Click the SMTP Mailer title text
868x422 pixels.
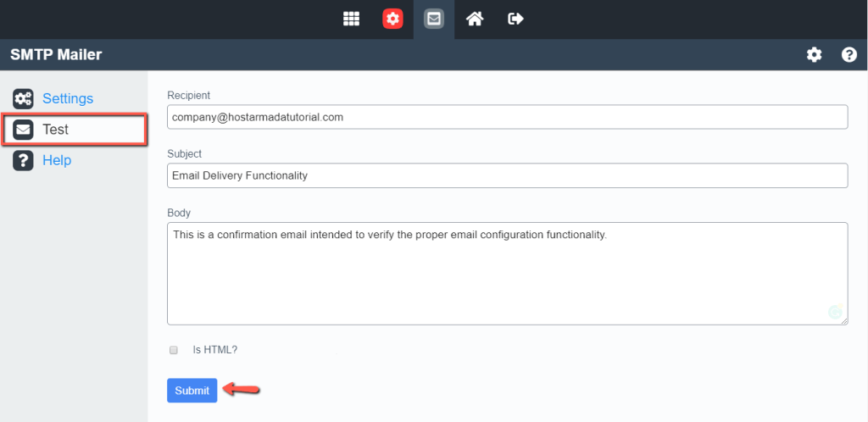tap(56, 55)
